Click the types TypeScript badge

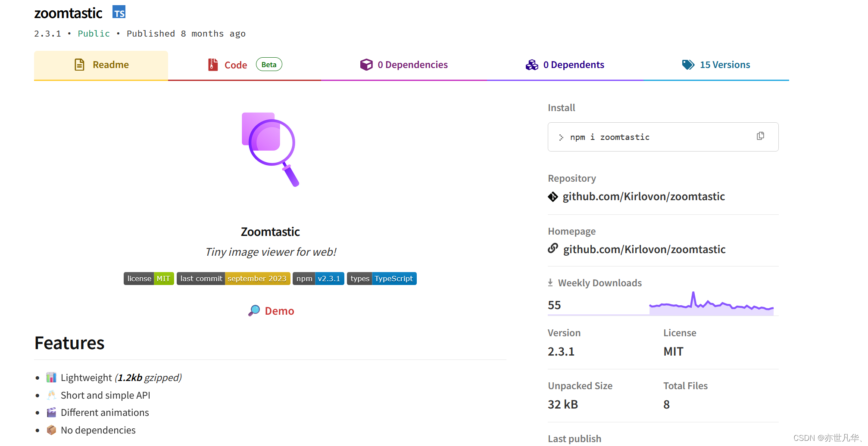pos(381,279)
